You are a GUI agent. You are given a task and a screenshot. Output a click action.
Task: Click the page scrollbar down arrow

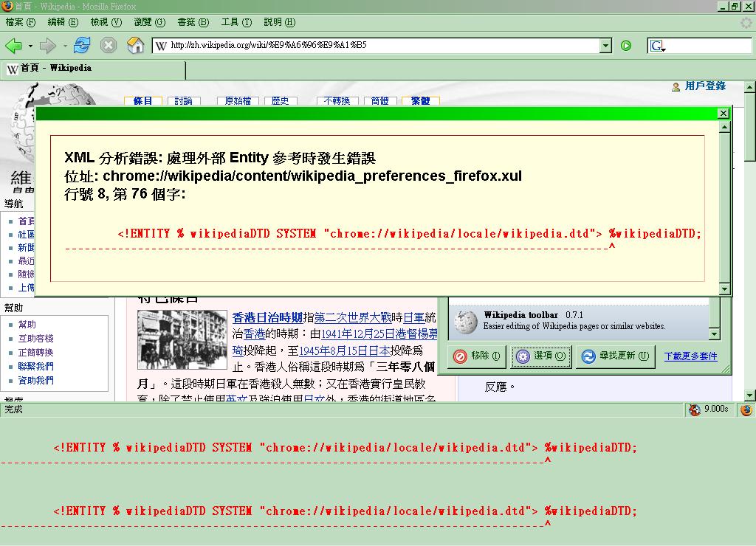[750, 395]
